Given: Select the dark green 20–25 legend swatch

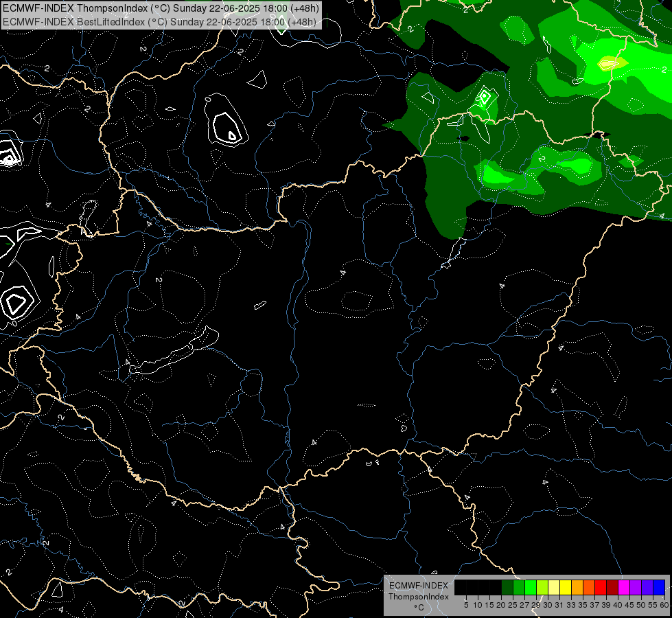Looking at the screenshot, I should tap(507, 587).
